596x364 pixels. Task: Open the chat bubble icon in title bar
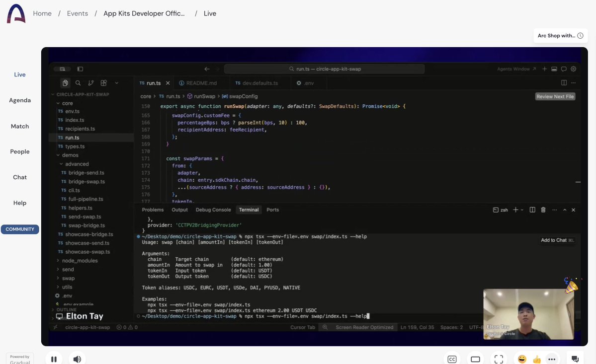[564, 69]
